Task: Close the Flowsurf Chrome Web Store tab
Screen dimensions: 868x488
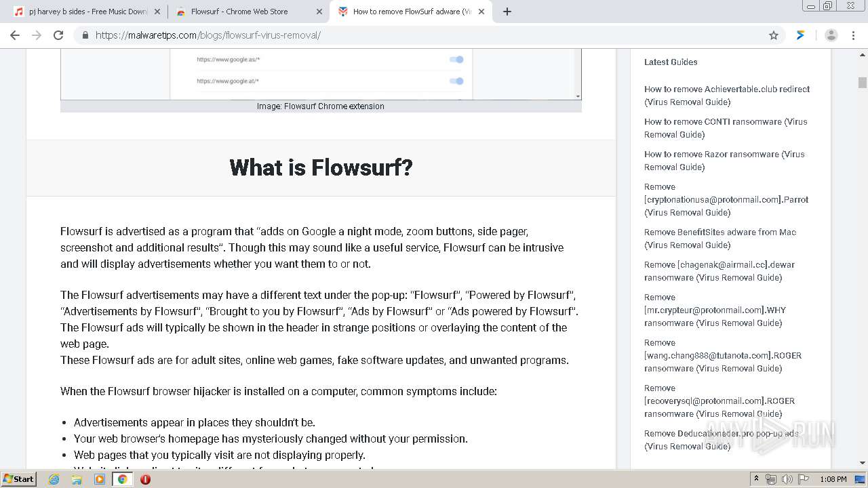Action: click(x=319, y=12)
